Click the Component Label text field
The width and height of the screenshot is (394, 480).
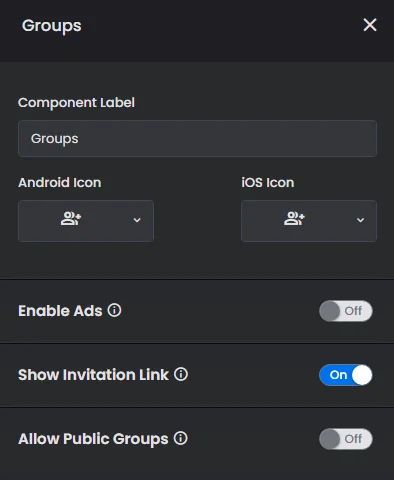point(197,139)
